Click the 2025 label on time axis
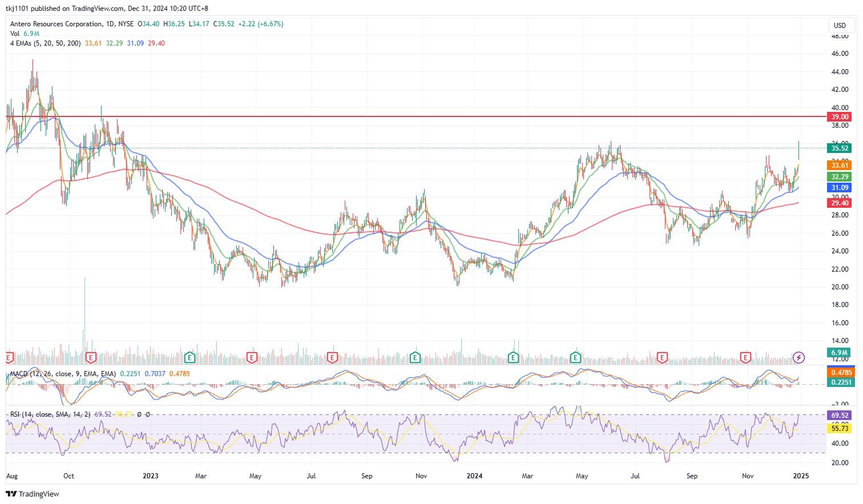This screenshot has height=504, width=863. coord(801,476)
